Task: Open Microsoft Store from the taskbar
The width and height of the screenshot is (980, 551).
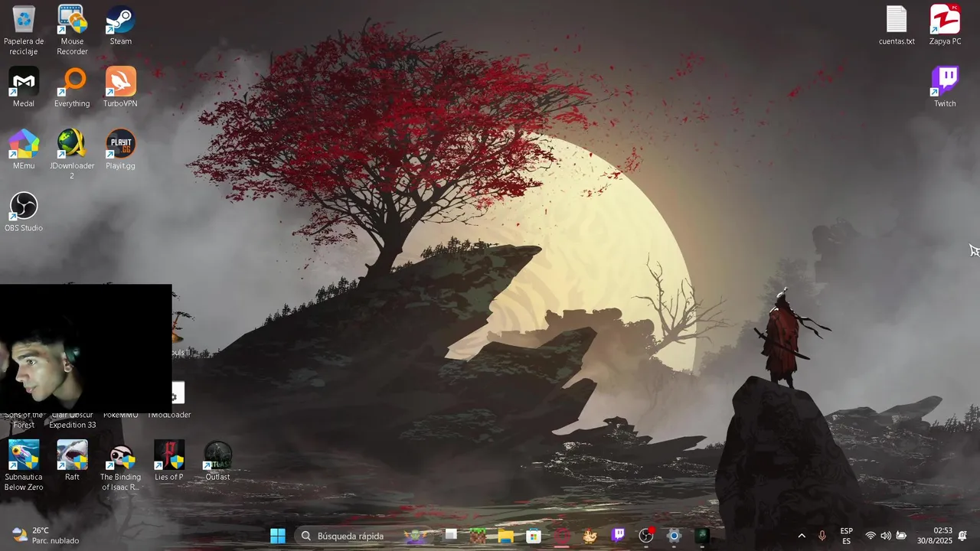Action: coord(534,536)
